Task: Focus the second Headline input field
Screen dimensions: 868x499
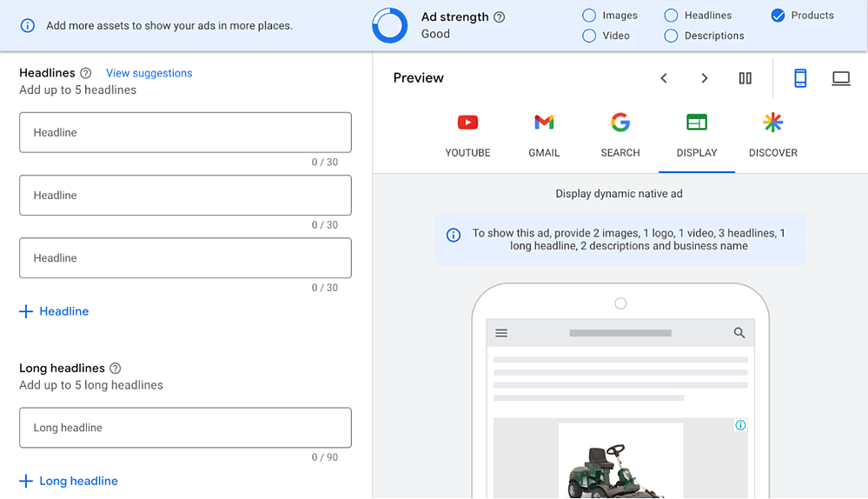Action: 185,195
